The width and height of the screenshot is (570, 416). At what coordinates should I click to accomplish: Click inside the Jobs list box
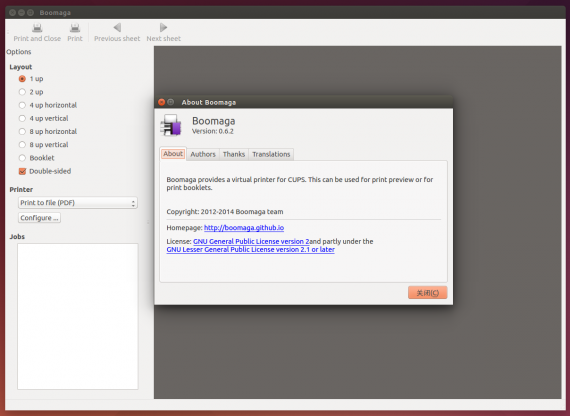pyautogui.click(x=78, y=316)
